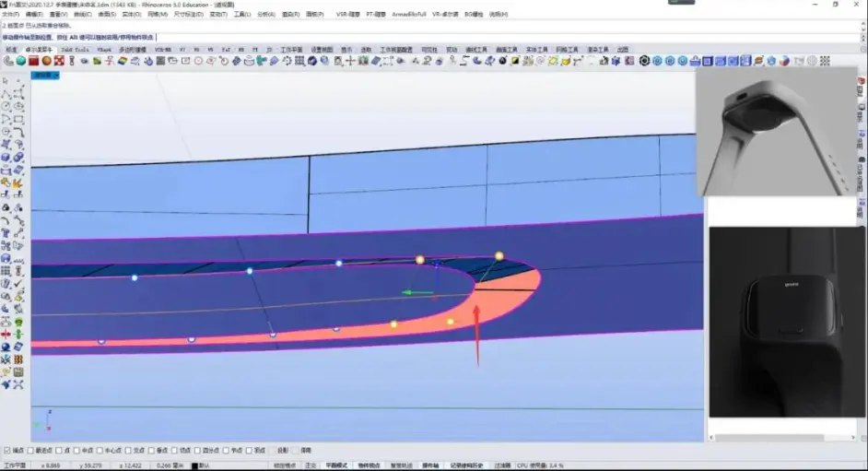The image size is (868, 471).
Task: Click the crosshair plus icon in toolbar
Action: (350, 61)
